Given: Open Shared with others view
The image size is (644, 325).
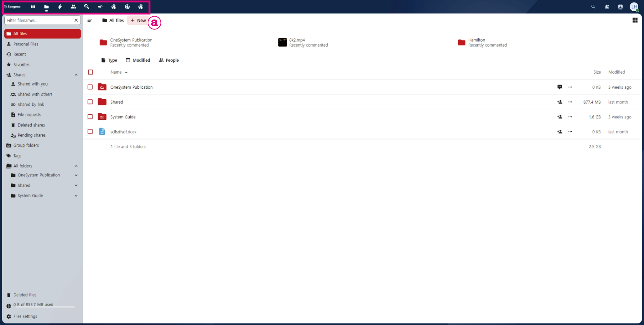Looking at the screenshot, I should 35,95.
